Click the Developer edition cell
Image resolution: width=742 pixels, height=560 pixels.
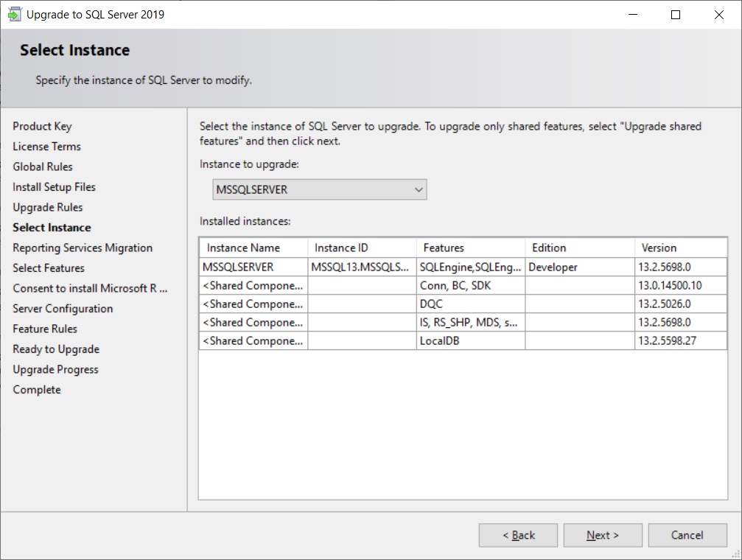tap(580, 267)
